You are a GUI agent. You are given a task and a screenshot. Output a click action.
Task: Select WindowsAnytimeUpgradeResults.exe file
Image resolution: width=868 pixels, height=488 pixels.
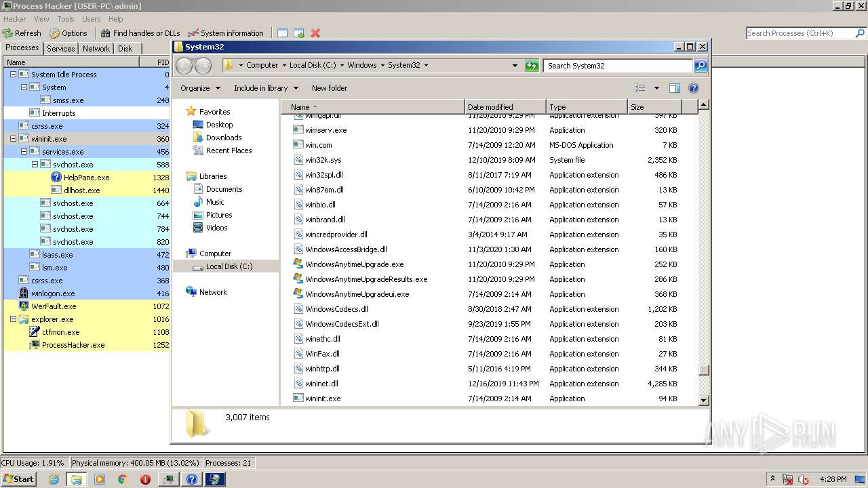366,279
